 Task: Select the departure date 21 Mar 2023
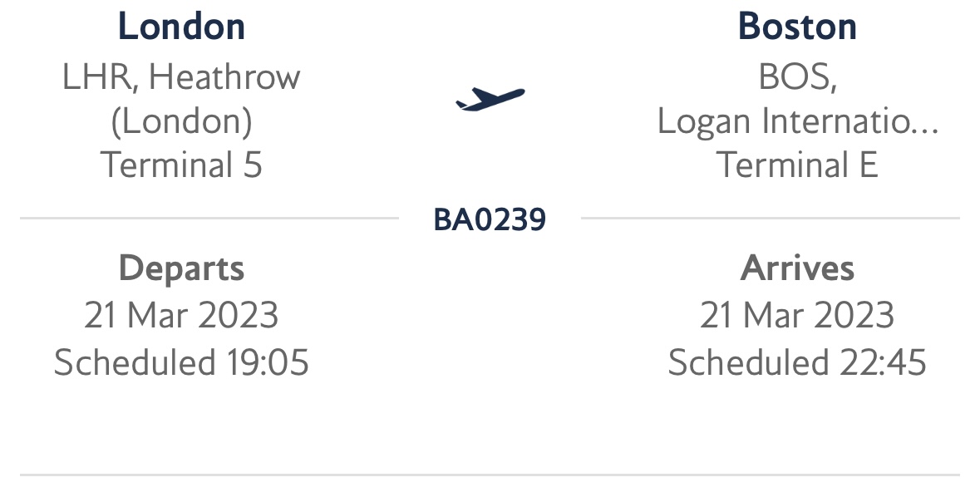(181, 316)
